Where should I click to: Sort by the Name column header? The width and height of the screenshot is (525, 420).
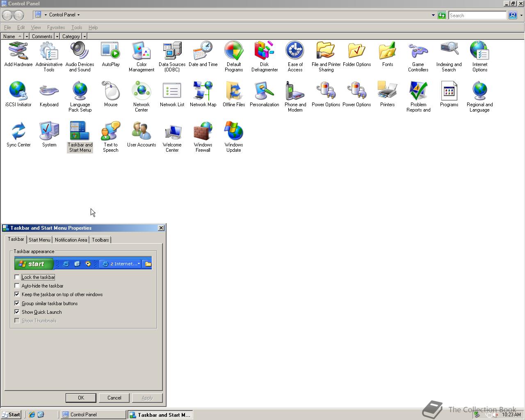click(12, 37)
